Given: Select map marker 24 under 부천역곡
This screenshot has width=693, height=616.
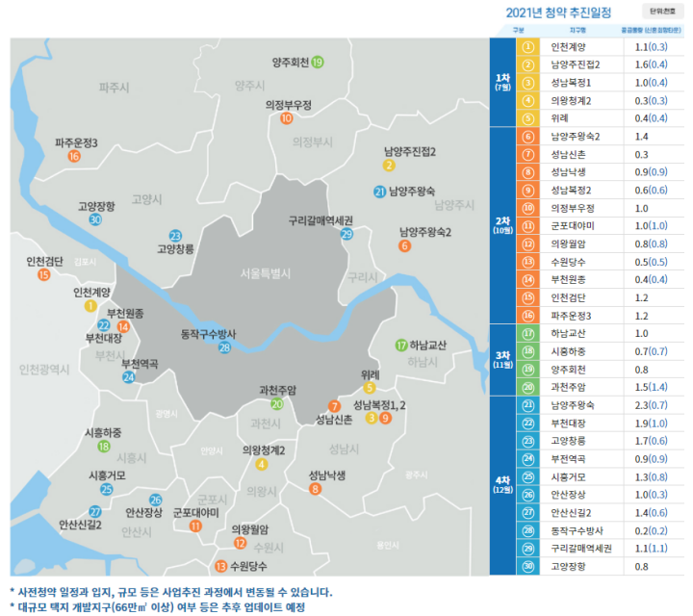Looking at the screenshot, I should coord(129,377).
